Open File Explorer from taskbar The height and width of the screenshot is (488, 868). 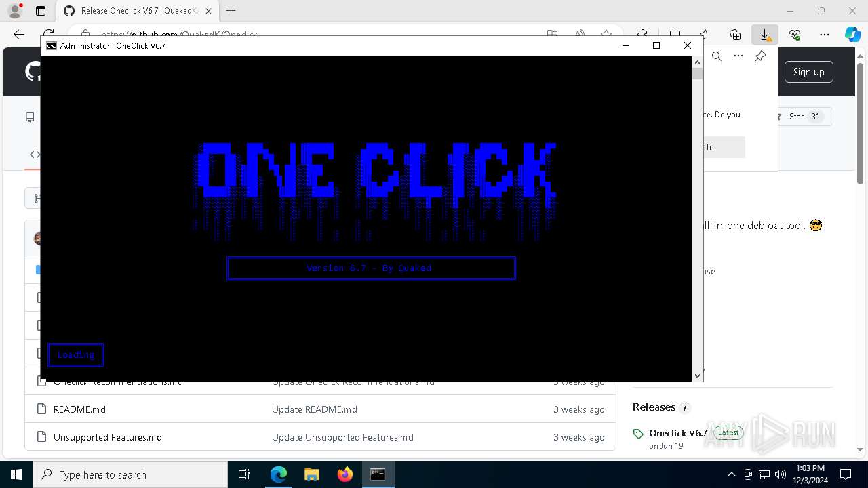pyautogui.click(x=311, y=474)
